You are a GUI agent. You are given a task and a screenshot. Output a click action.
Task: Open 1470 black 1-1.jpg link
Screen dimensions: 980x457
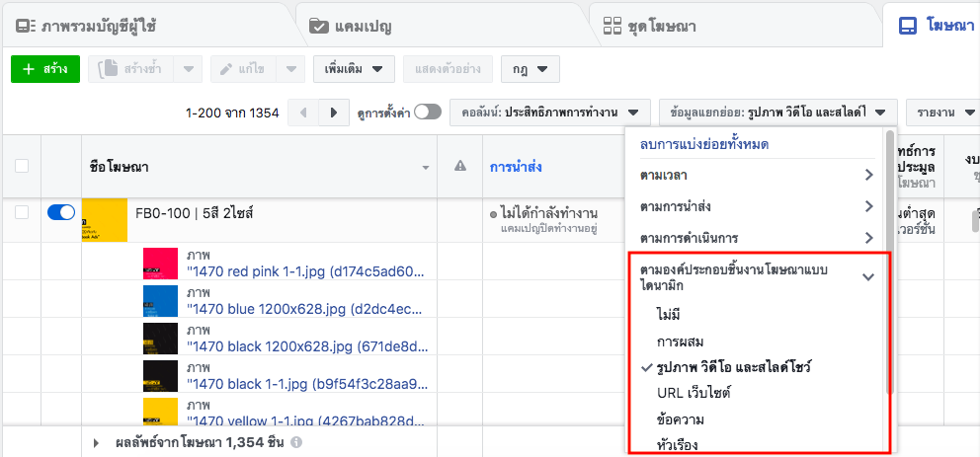(x=307, y=385)
